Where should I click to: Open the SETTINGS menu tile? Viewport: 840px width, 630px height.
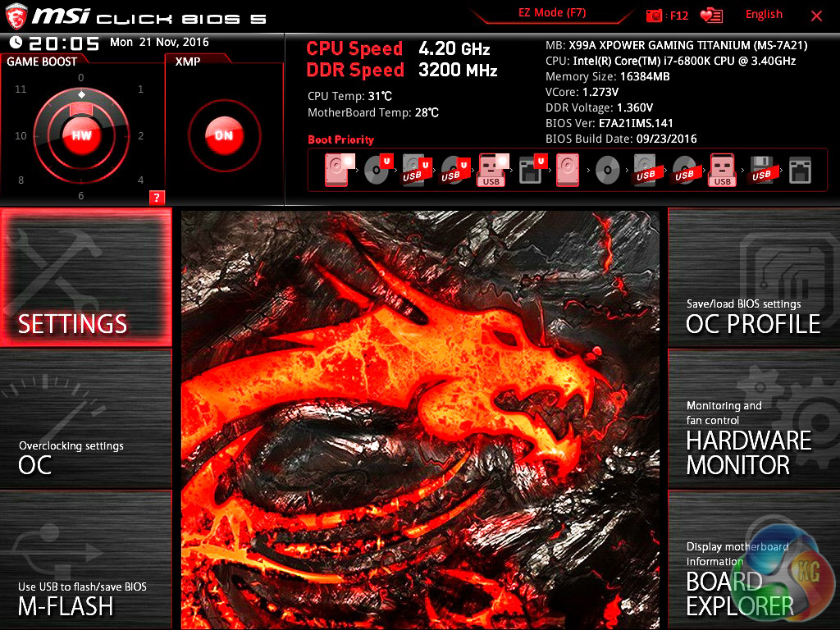pos(85,277)
